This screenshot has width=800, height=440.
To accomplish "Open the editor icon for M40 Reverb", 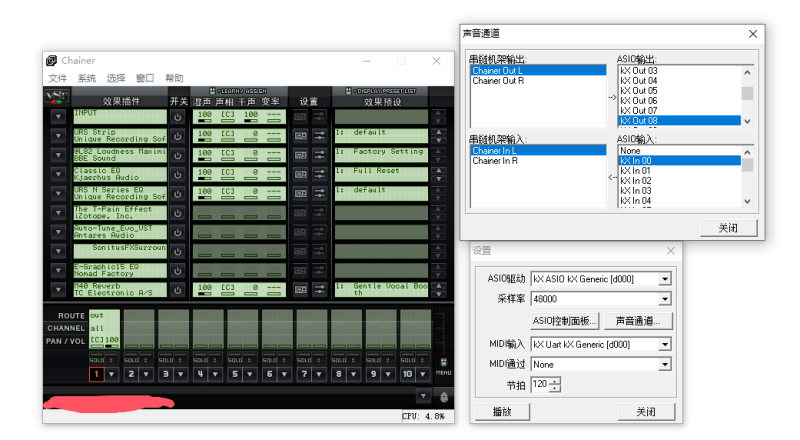I will tap(301, 289).
